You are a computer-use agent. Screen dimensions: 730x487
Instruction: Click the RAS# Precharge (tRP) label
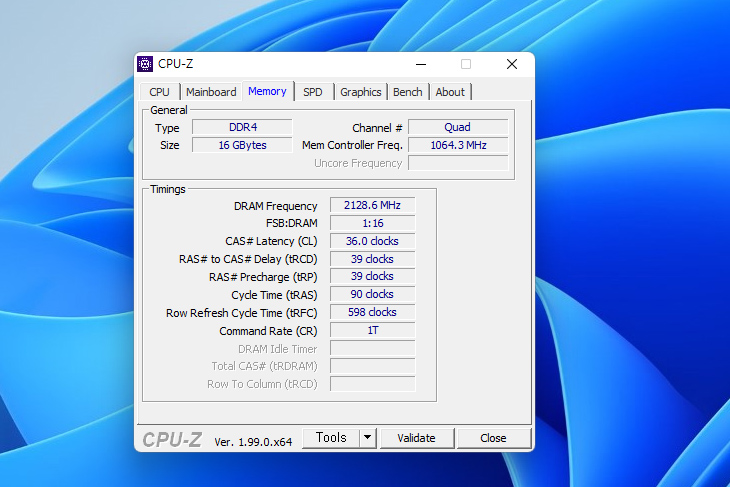click(x=263, y=277)
